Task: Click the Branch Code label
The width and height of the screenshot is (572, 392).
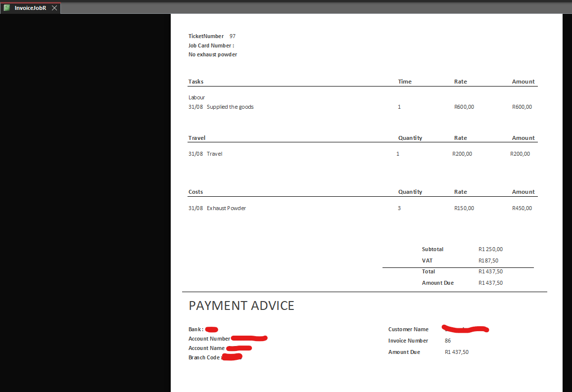Action: (205, 357)
